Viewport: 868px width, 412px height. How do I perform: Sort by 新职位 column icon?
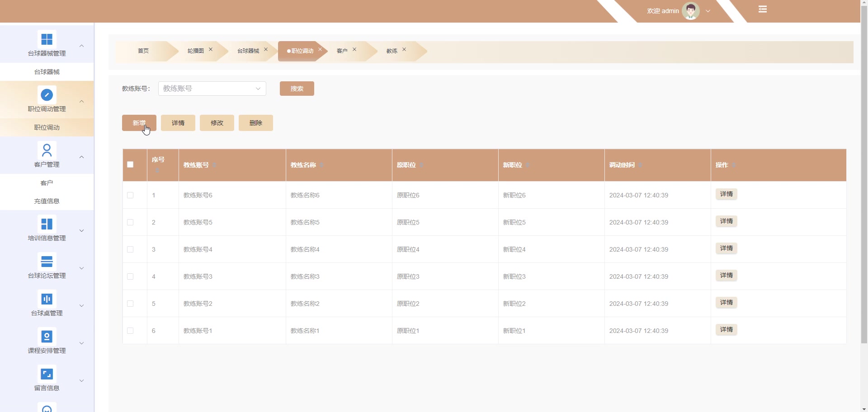point(528,165)
